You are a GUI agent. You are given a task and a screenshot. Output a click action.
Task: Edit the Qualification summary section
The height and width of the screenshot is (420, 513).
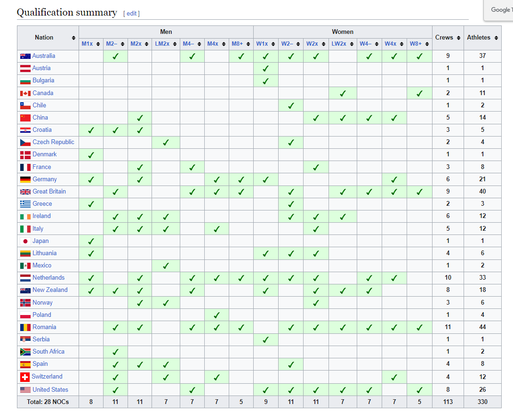131,14
